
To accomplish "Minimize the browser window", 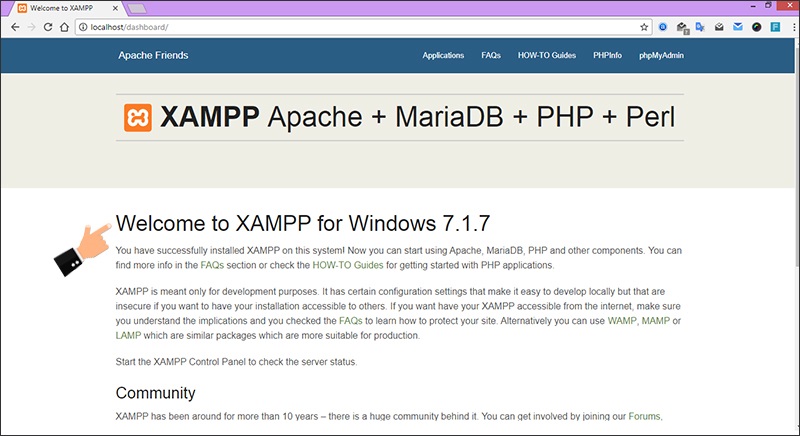I will [753, 6].
